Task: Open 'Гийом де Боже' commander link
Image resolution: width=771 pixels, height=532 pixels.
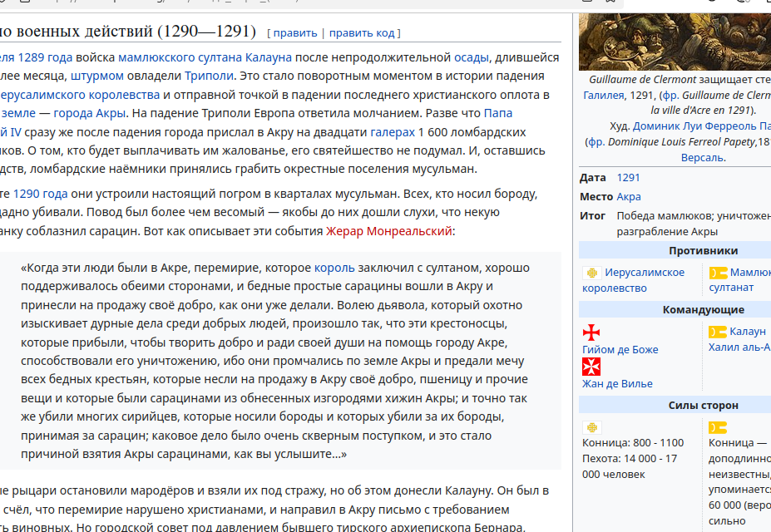Action: 620,349
